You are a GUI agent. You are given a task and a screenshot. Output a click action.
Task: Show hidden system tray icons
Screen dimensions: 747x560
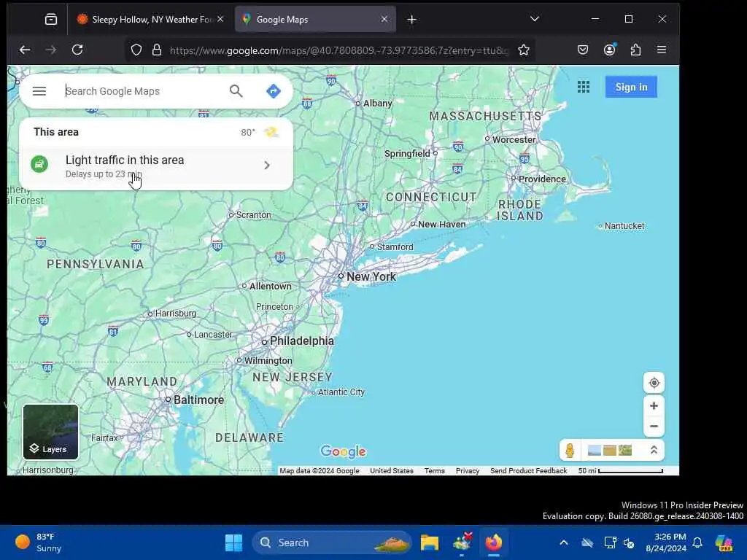564,542
